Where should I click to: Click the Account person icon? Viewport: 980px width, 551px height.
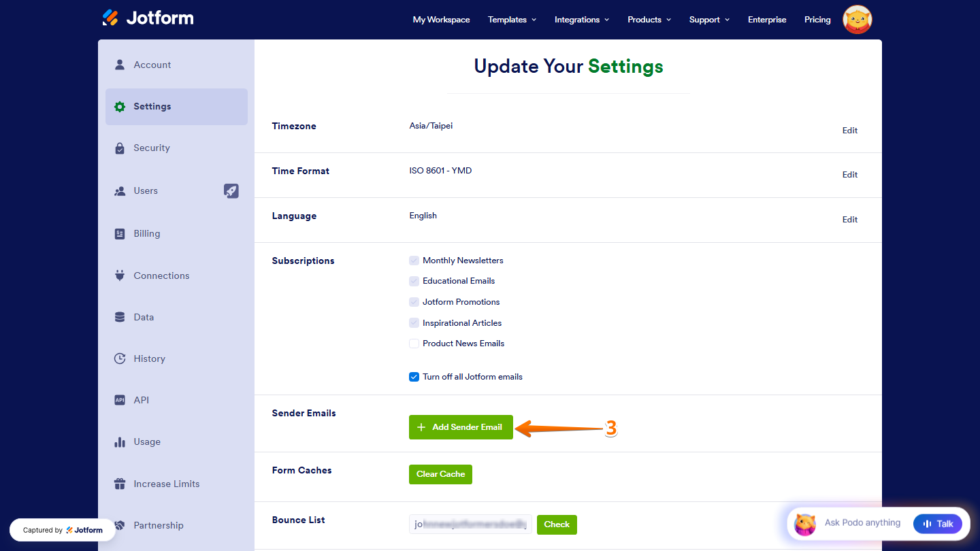(x=120, y=65)
